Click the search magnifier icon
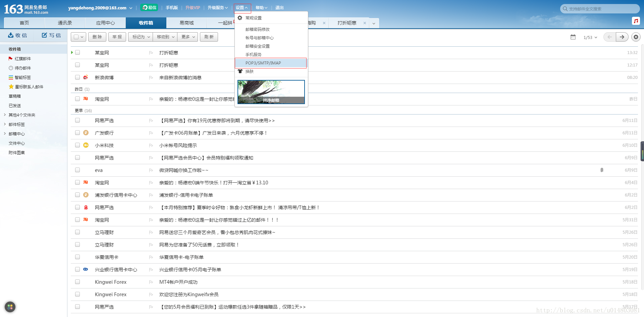 [565, 9]
